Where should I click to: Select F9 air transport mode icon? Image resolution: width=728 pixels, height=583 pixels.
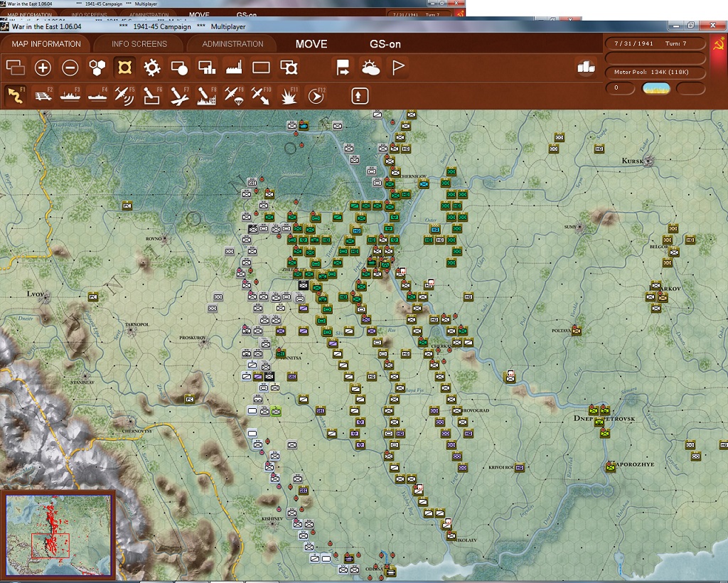pos(234,95)
